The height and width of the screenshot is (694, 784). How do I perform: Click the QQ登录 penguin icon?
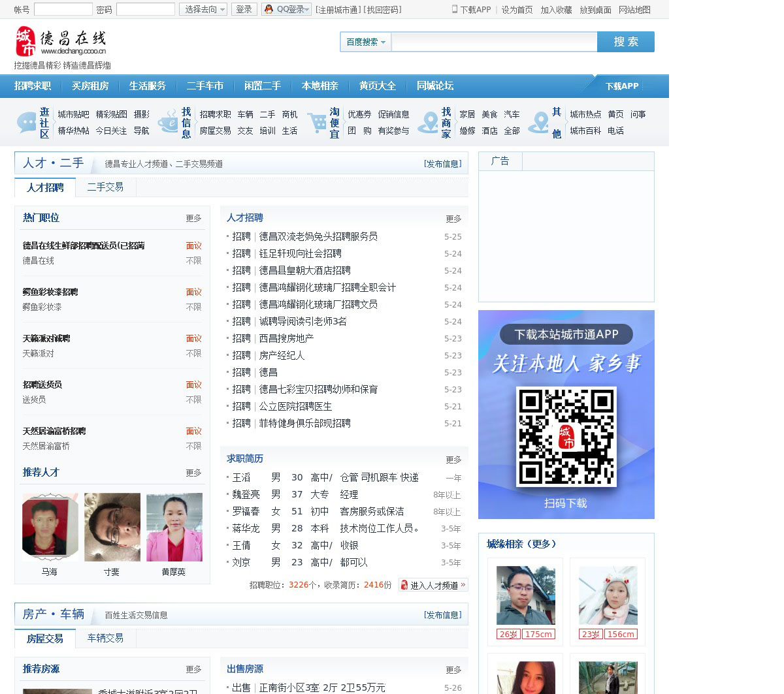pyautogui.click(x=269, y=9)
